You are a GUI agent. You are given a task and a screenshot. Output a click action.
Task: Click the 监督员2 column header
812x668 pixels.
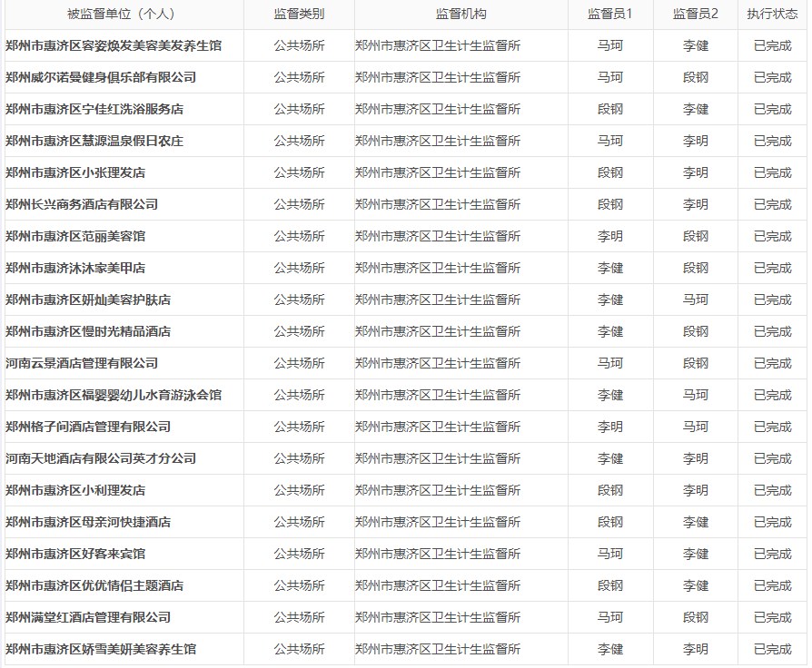point(696,14)
